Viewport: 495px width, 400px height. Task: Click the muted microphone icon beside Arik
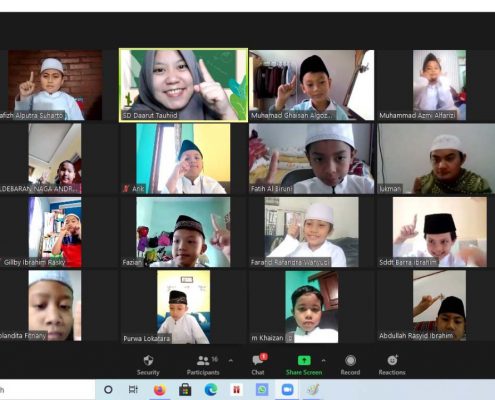click(126, 189)
